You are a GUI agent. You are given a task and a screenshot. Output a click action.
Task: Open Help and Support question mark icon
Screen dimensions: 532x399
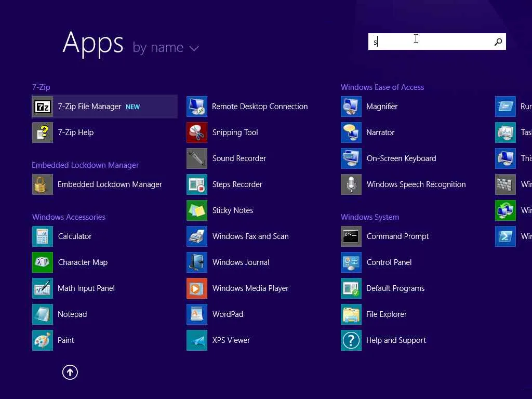pos(351,340)
